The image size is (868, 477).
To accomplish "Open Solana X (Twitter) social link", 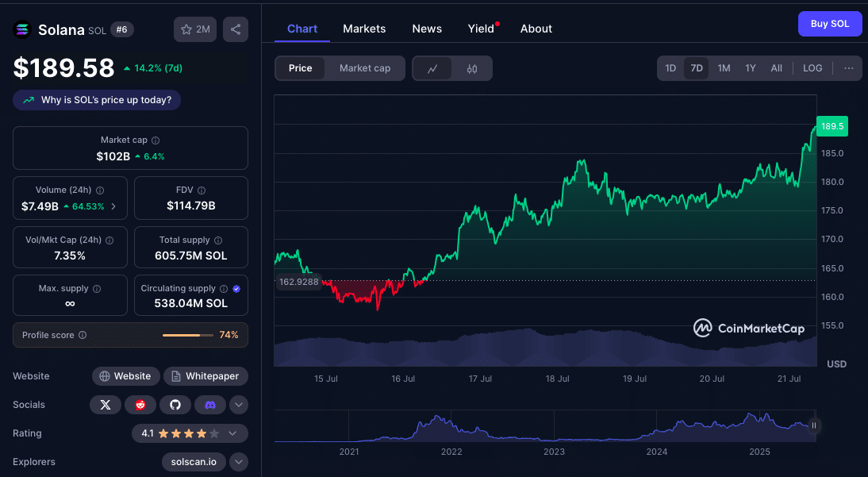I will coord(106,405).
